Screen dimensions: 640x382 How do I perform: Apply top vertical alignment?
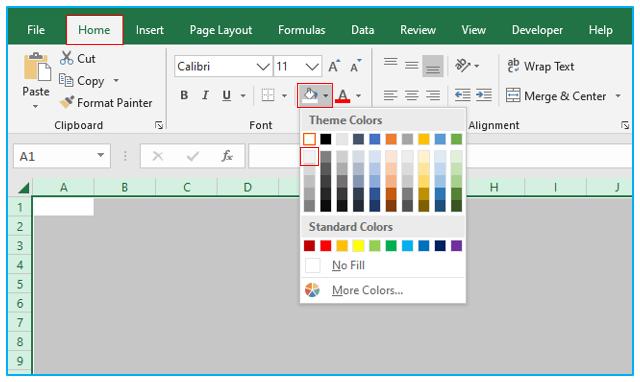(391, 62)
